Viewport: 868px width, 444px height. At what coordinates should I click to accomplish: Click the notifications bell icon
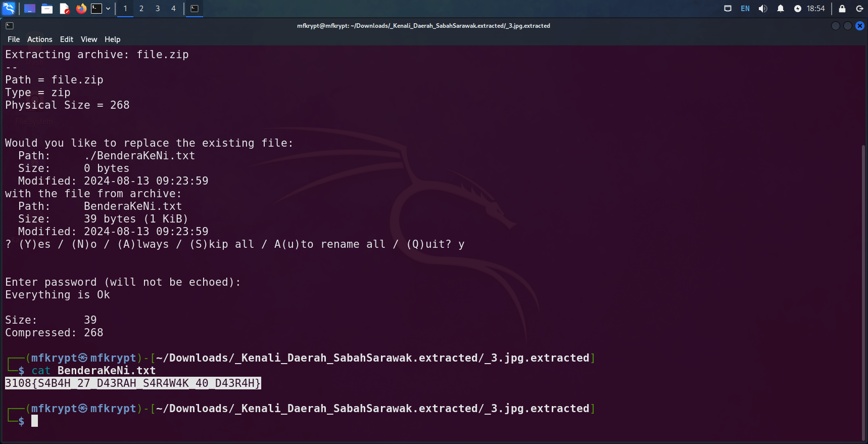click(x=781, y=9)
